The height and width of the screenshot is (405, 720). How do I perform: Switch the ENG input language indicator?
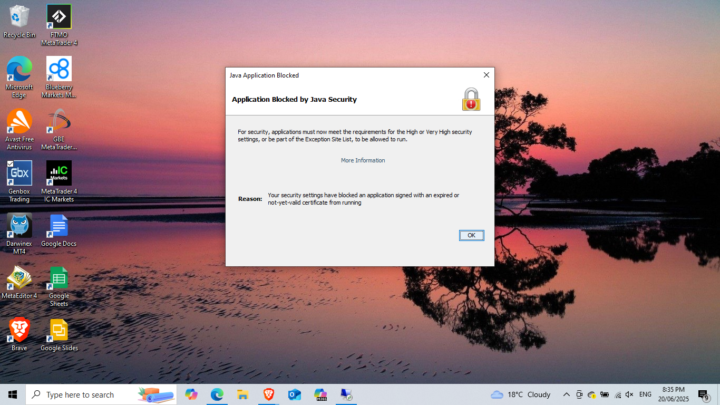tap(645, 394)
